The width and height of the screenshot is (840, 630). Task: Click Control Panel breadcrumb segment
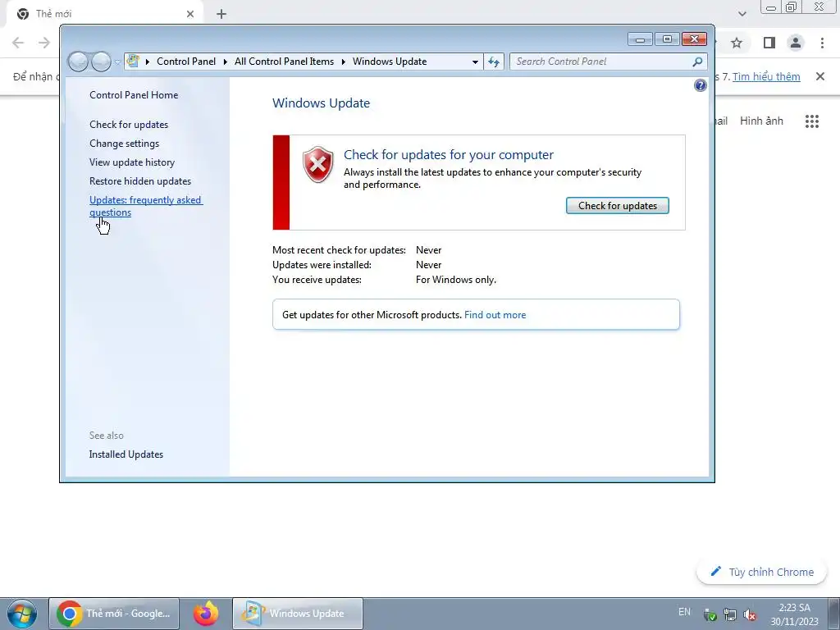pyautogui.click(x=186, y=62)
